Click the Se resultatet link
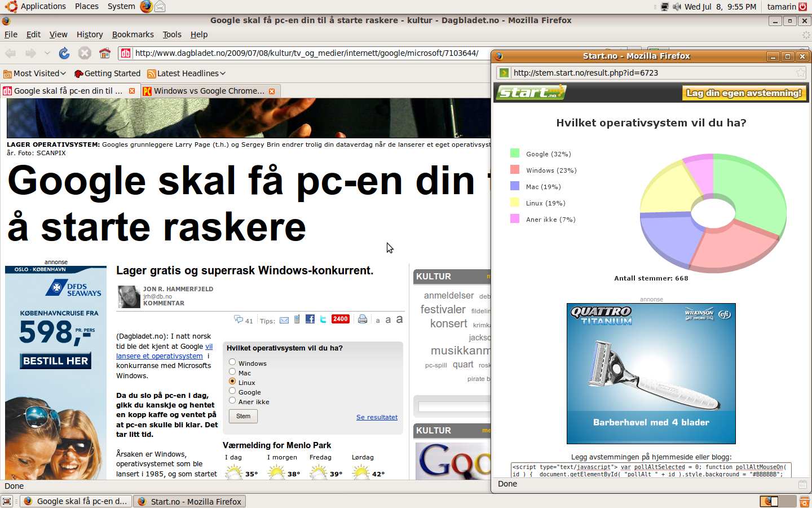Viewport: 812px width, 508px height. (377, 417)
